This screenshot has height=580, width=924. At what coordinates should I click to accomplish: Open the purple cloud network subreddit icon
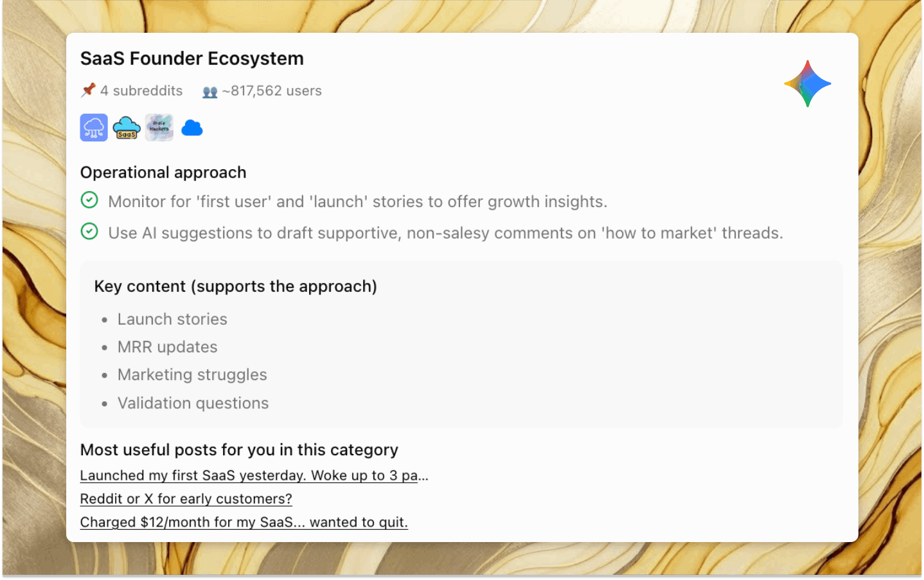94,127
